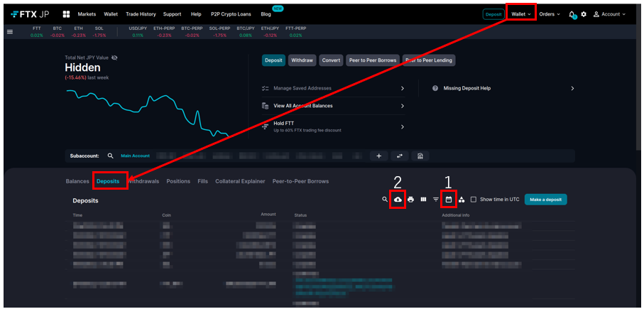644x314 pixels.
Task: Open the Account dropdown
Action: pos(609,14)
